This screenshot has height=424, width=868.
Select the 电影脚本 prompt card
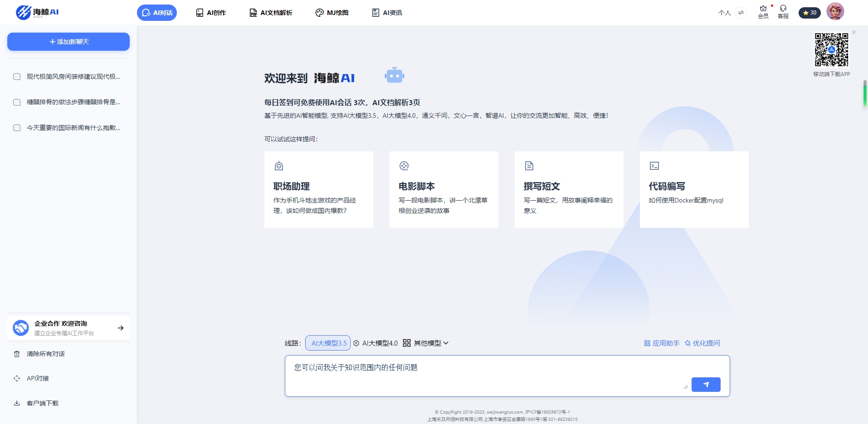pos(444,189)
